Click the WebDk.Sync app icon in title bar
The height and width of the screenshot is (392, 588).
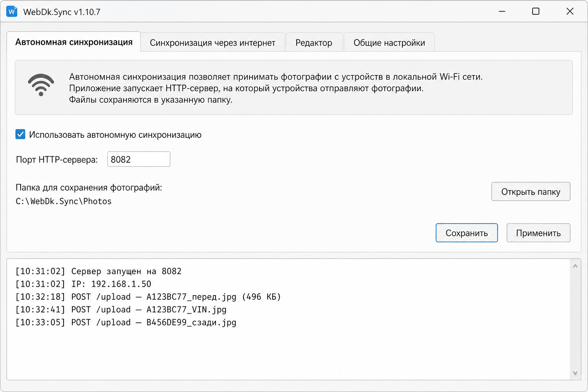pos(12,11)
